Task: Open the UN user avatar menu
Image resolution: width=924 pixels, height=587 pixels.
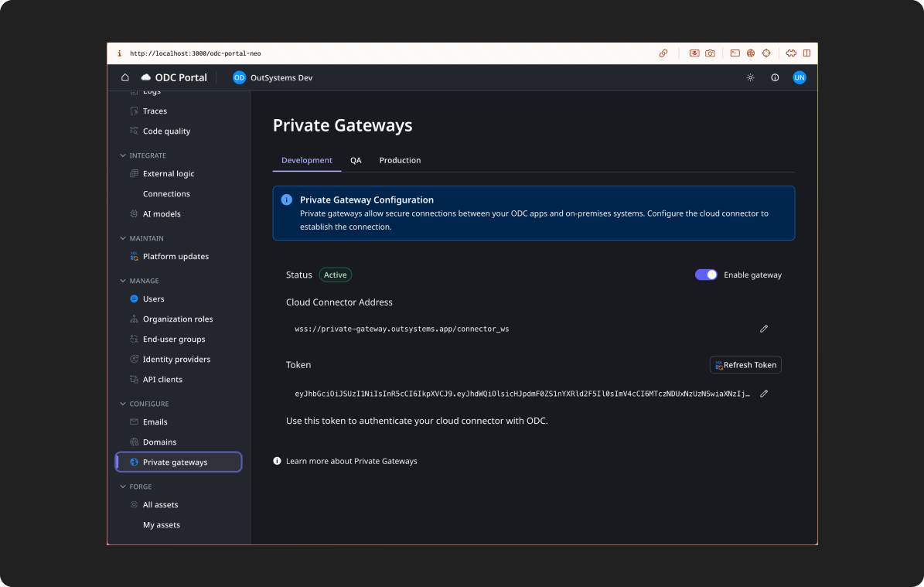Action: 799,77
